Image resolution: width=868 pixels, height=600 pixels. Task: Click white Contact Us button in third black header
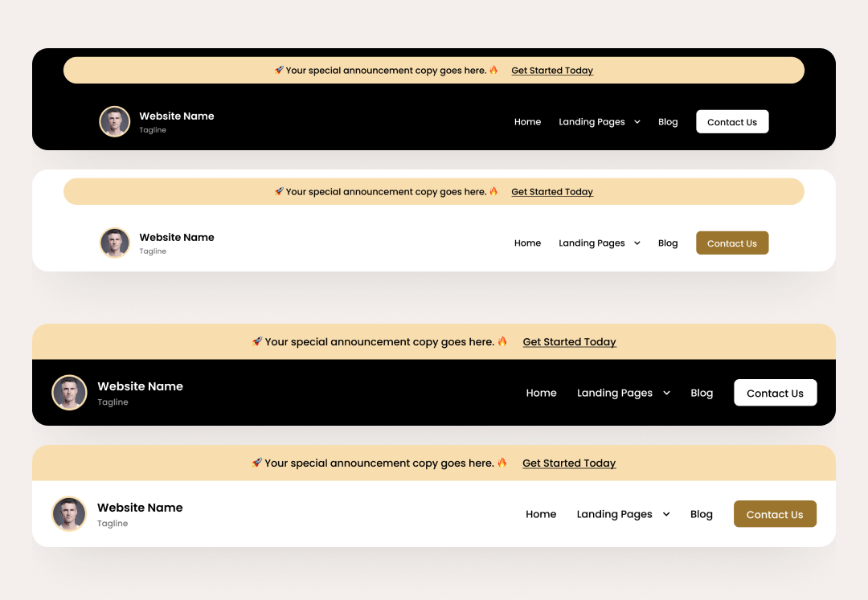pos(775,393)
